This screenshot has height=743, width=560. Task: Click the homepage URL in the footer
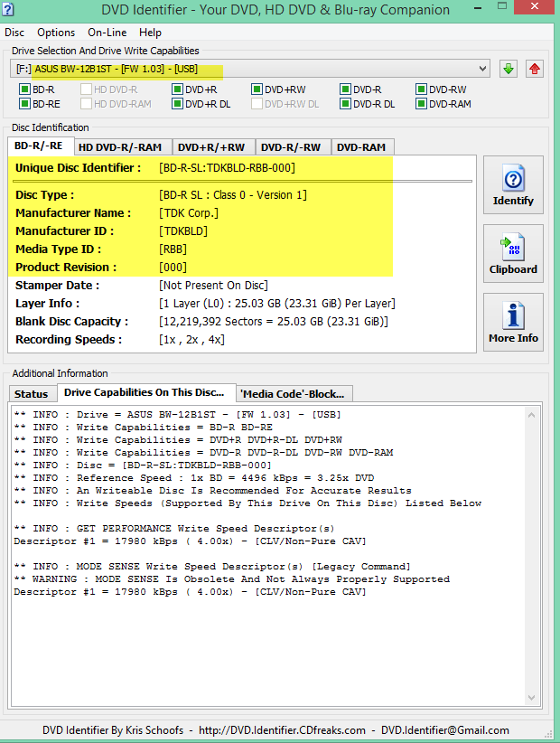click(282, 730)
